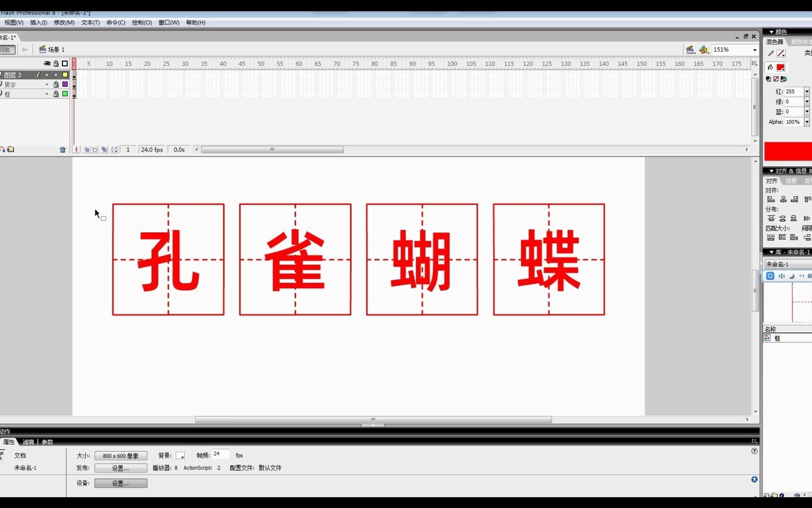Toggle lock all layers padlock header icon
Screen dimensions: 812x508
click(x=56, y=63)
